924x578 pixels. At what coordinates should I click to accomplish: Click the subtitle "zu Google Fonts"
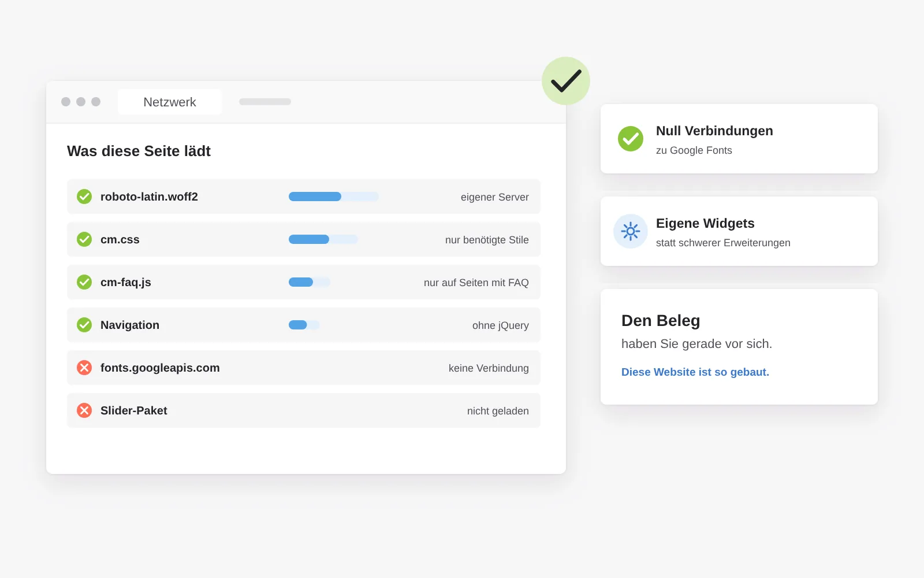(x=694, y=150)
